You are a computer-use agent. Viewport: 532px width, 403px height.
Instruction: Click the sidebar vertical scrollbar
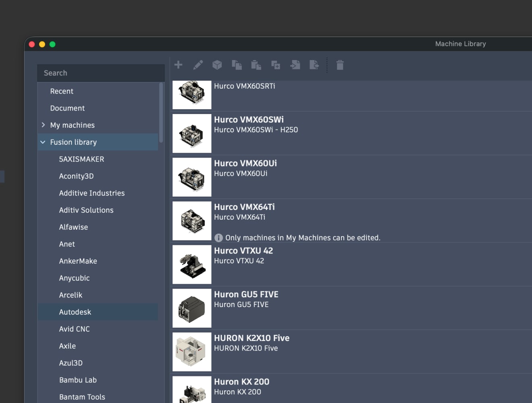161,112
